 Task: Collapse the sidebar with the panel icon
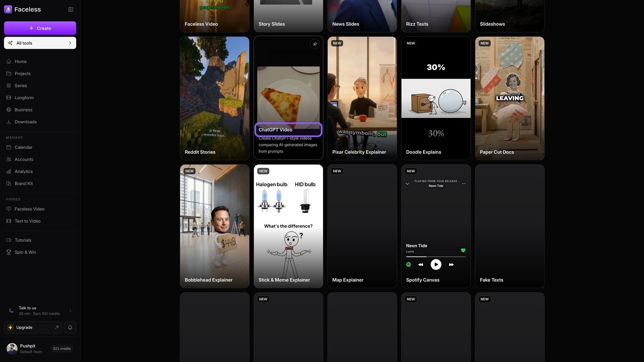pyautogui.click(x=71, y=9)
